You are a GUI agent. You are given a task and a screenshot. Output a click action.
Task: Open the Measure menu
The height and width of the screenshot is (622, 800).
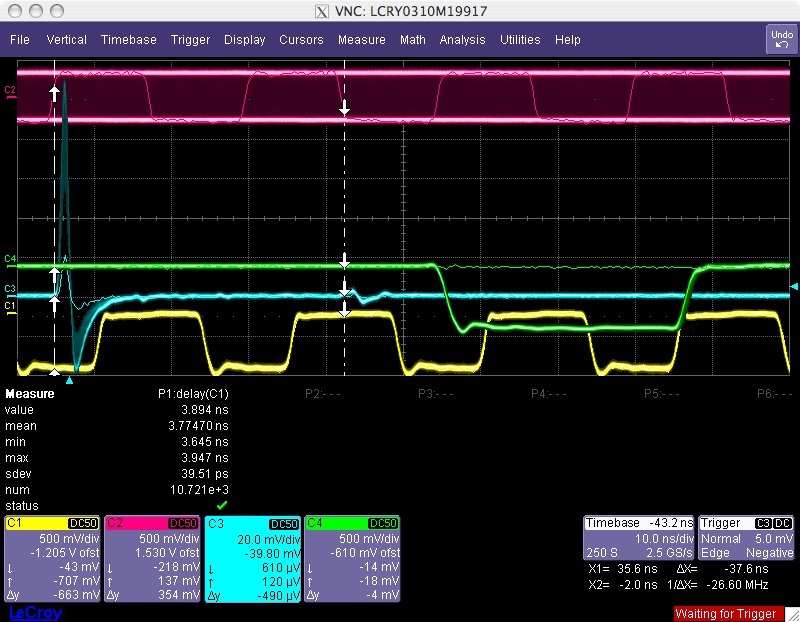(x=361, y=40)
